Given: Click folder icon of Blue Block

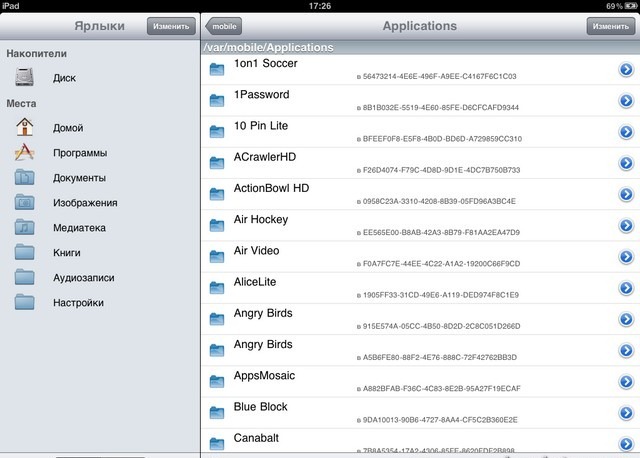Looking at the screenshot, I should (217, 413).
